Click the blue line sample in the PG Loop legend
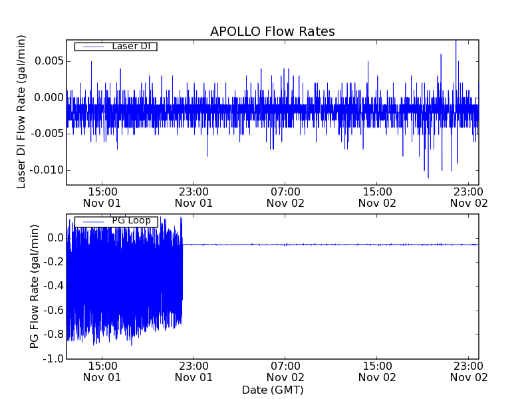 pyautogui.click(x=93, y=222)
